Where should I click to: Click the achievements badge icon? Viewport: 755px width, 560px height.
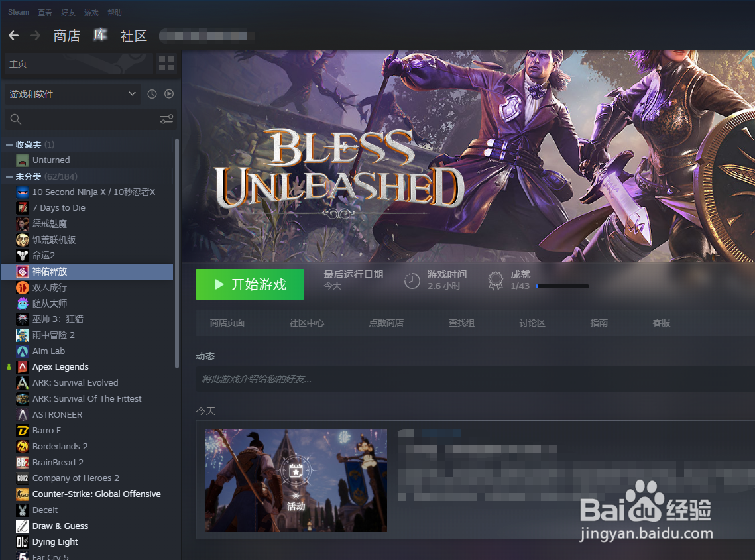point(495,281)
